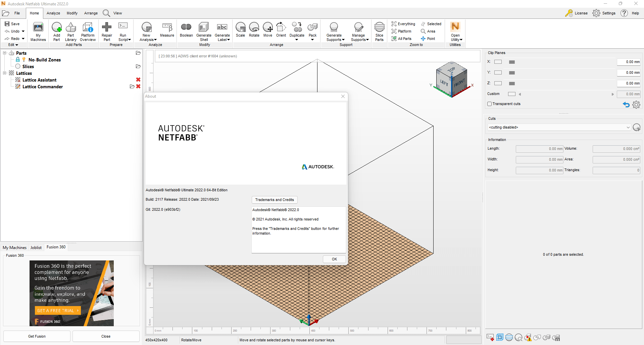Image resolution: width=644 pixels, height=345 pixels.
Task: Select the Measure tool
Action: (167, 30)
